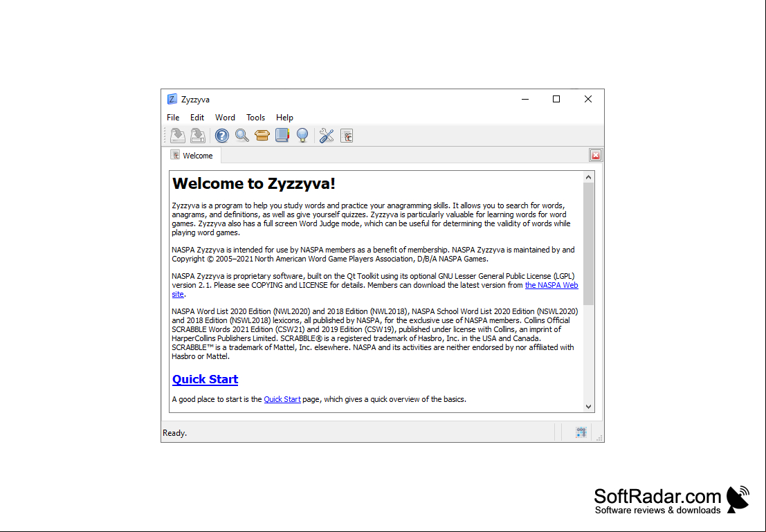Maximize the Zyzzyva window

556,99
